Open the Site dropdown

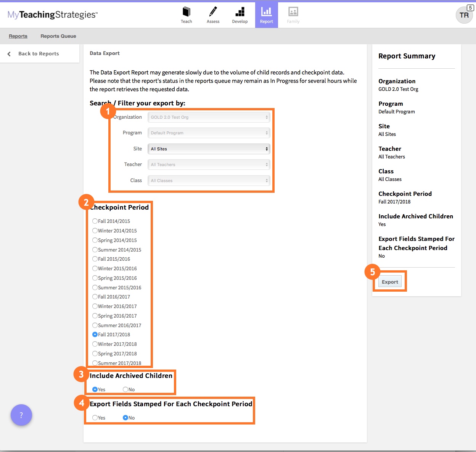pos(209,149)
